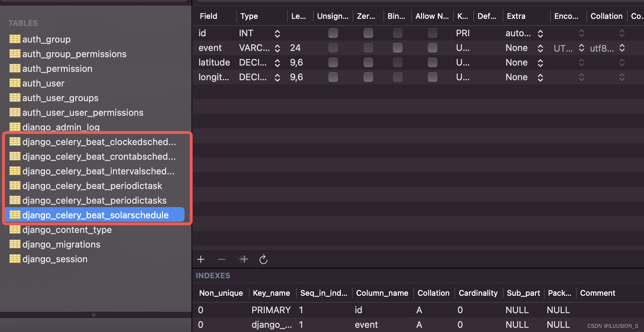Open collation dropdown for event field

[622, 48]
